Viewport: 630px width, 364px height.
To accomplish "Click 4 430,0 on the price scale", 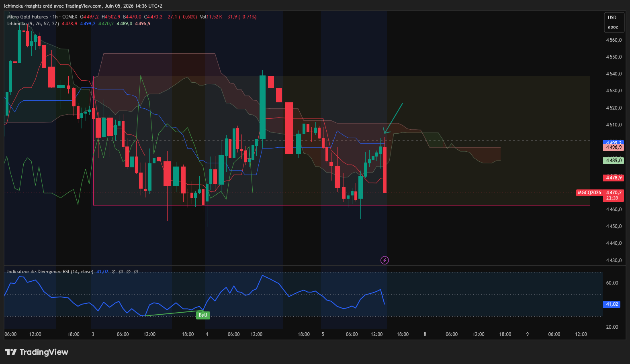I will pos(614,260).
